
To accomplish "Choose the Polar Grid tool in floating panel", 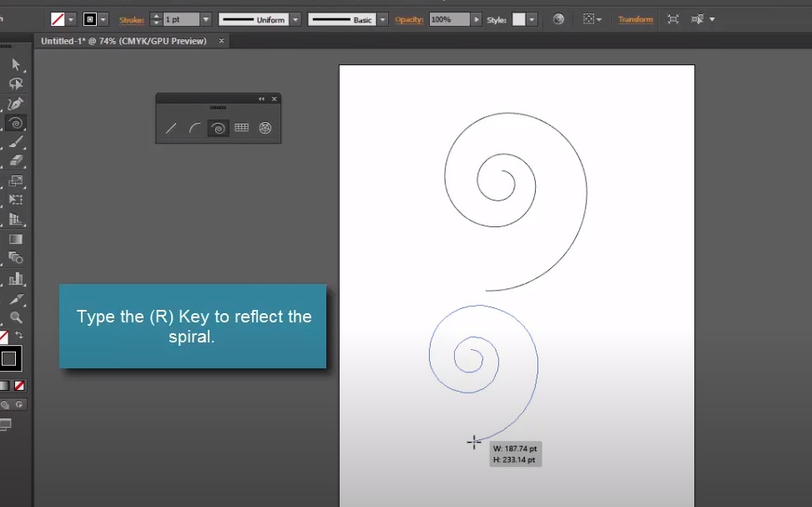I will [x=265, y=128].
